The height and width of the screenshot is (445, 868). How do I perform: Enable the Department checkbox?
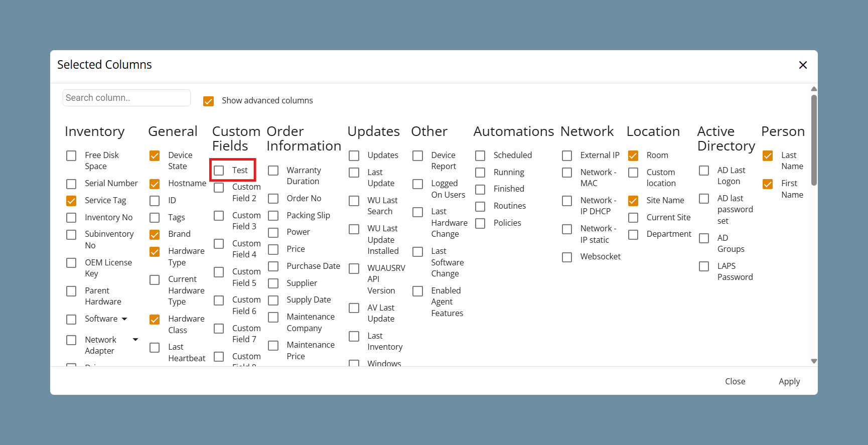(633, 235)
